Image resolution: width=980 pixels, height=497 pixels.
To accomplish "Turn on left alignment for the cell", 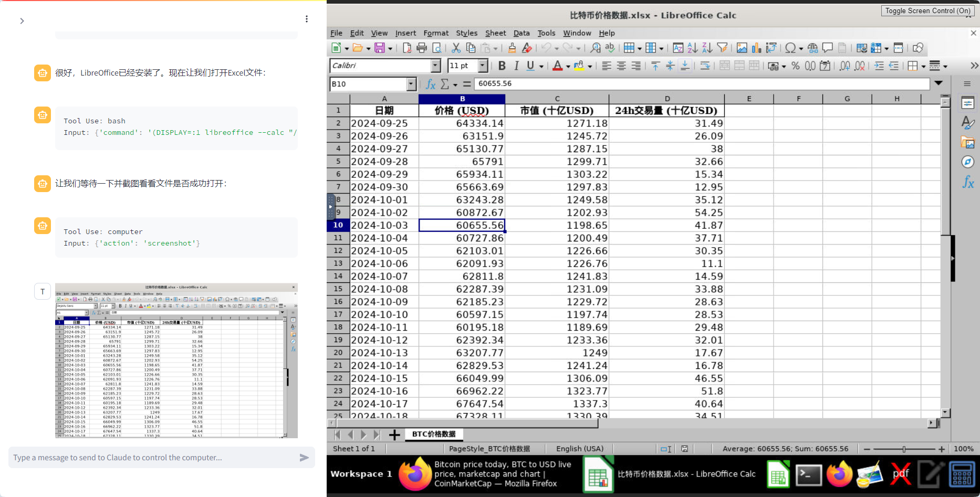I will coord(606,66).
